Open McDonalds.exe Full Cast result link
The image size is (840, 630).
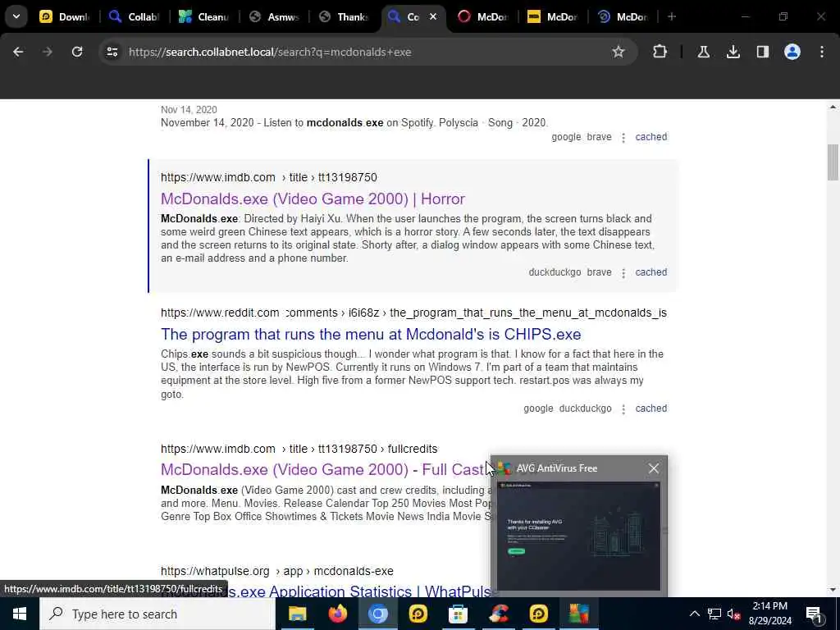pos(322,470)
